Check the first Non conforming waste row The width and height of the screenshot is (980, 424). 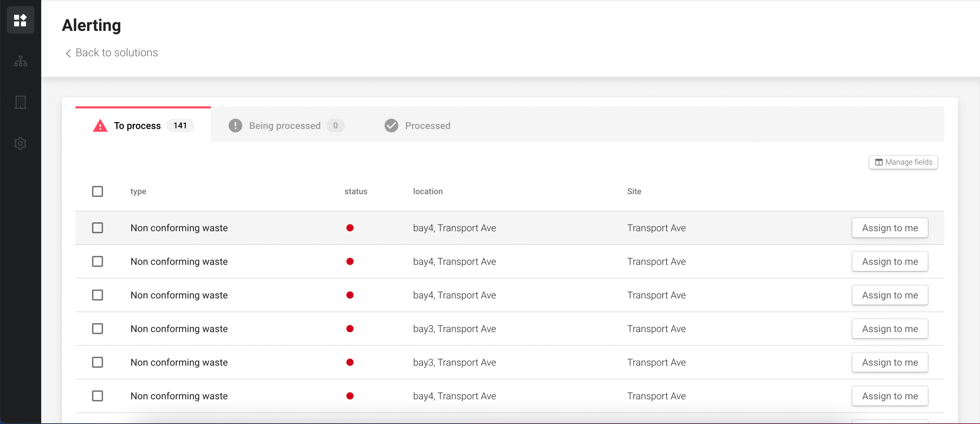[97, 228]
